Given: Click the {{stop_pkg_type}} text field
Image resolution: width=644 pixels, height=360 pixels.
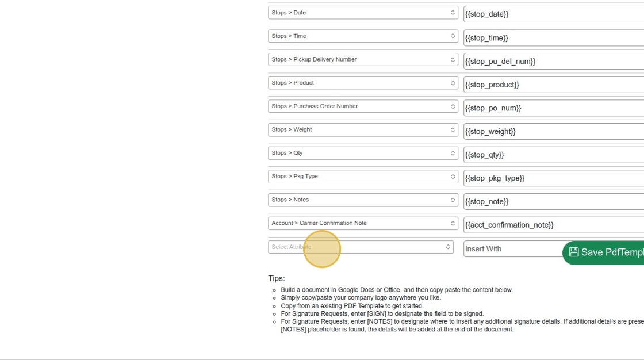Looking at the screenshot, I should (552, 178).
